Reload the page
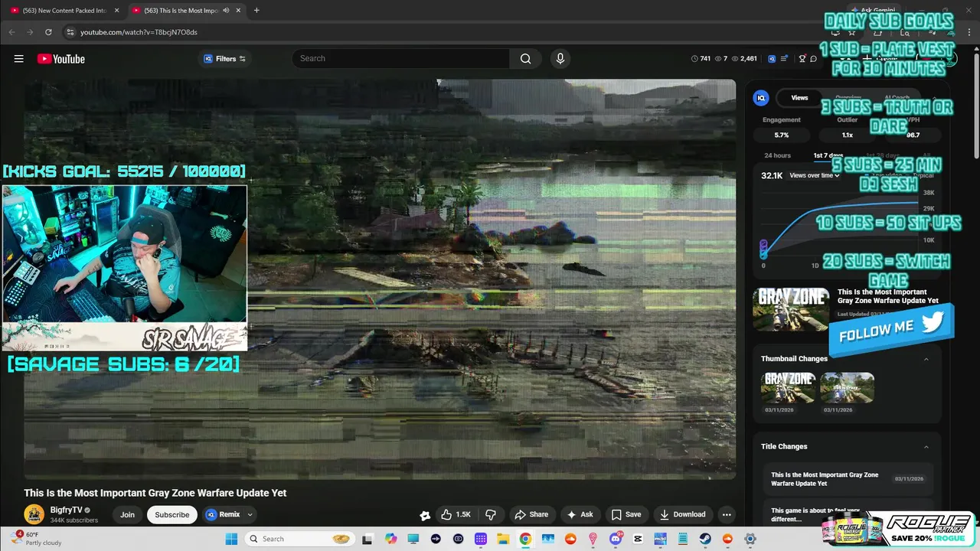 pos(48,32)
